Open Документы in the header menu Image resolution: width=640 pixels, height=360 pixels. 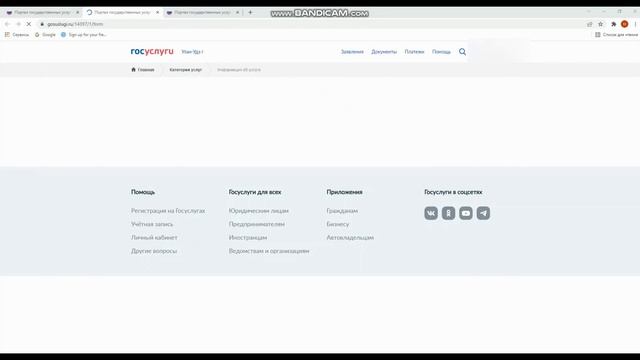coord(384,52)
